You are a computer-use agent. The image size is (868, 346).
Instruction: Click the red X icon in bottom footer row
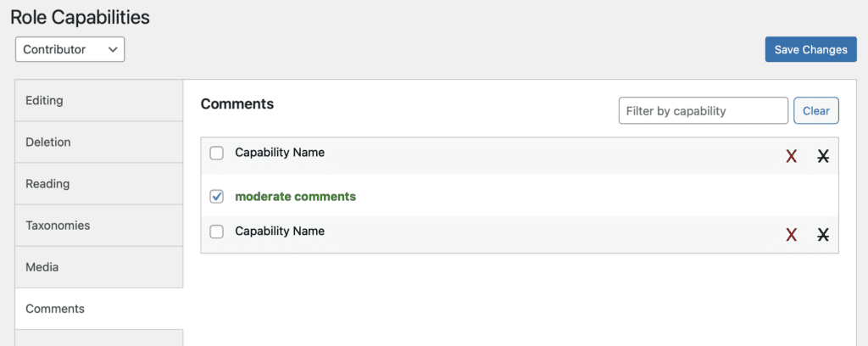(x=791, y=235)
